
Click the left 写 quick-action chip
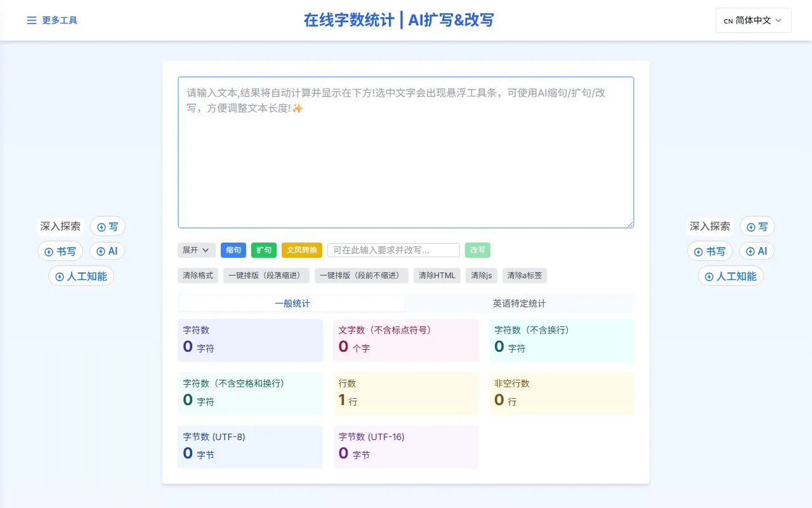[x=108, y=226]
